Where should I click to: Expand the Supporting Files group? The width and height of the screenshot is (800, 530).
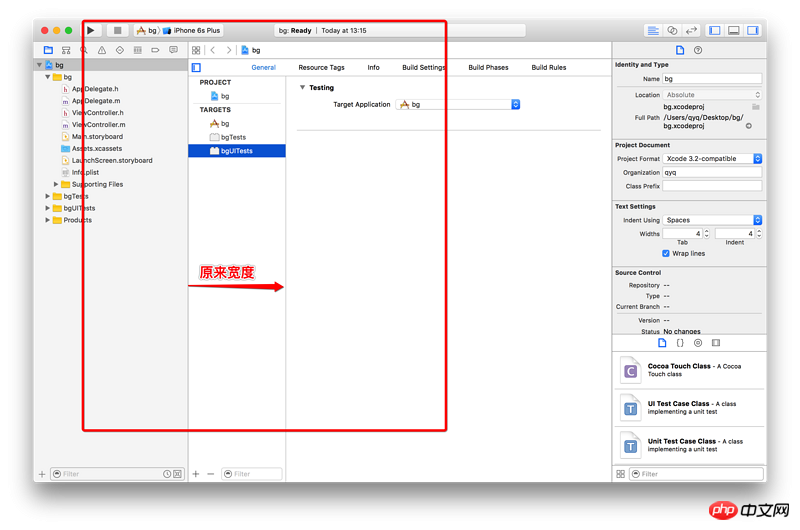click(x=56, y=184)
